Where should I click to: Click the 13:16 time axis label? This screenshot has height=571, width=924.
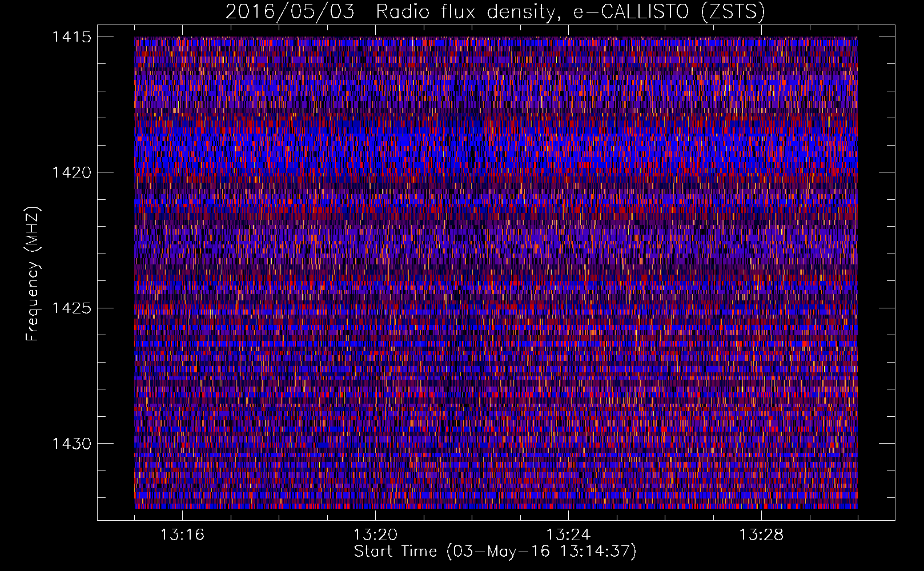click(x=182, y=535)
